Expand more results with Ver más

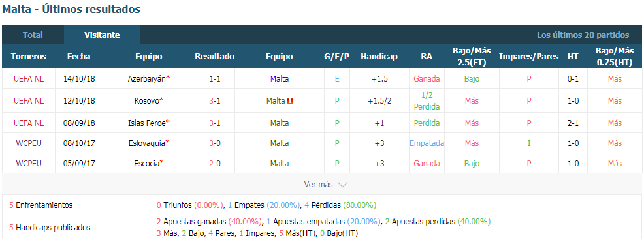(x=318, y=185)
